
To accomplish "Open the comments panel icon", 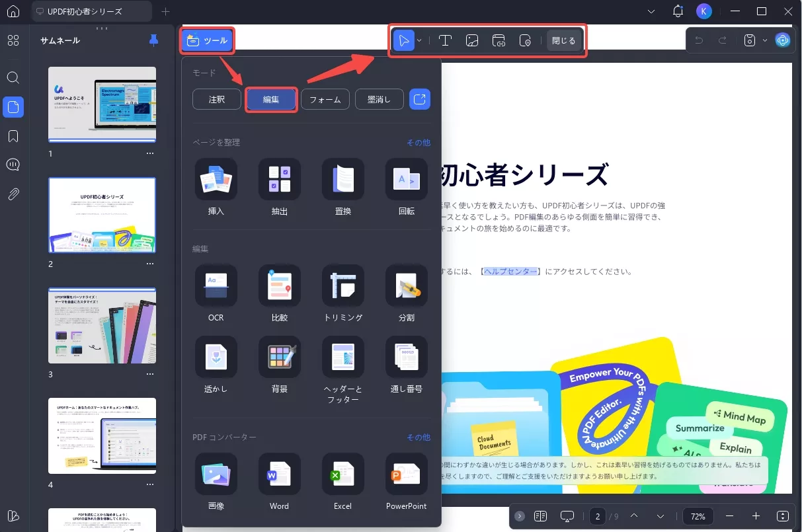I will tap(13, 165).
